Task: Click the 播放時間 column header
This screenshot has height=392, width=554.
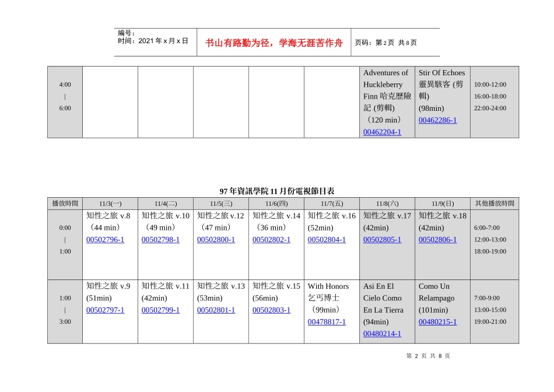Action: click(x=65, y=203)
